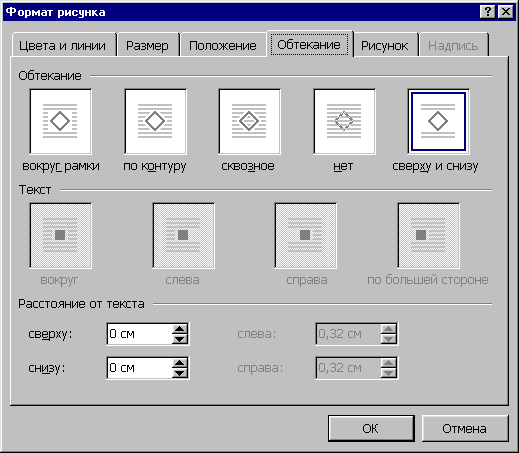The width and height of the screenshot is (519, 453).
Task: Click the 'слева' spinner down arrow
Action: [x=389, y=339]
